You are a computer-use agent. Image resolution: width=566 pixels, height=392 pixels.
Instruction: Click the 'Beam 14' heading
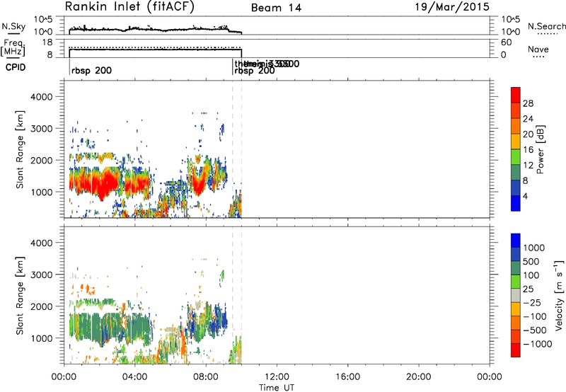click(x=276, y=8)
